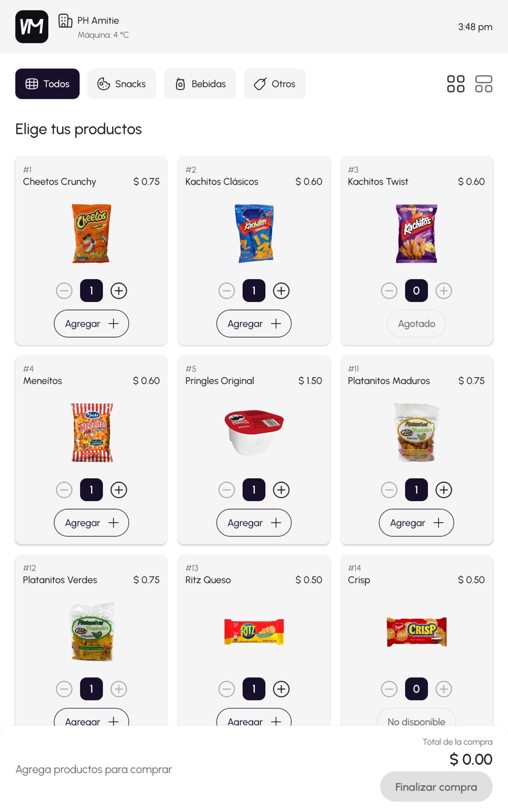
Task: Add Pringles Original with Agregar button
Action: [254, 523]
